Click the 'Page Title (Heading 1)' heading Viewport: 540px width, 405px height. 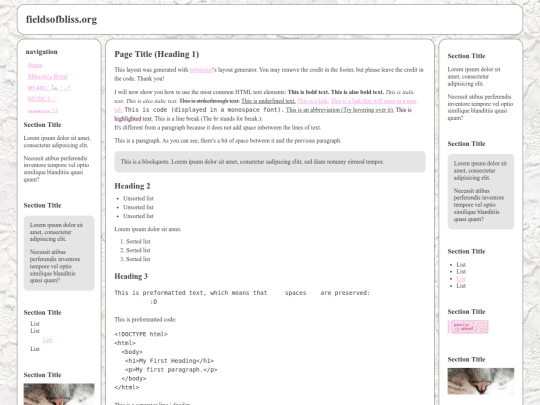click(157, 54)
